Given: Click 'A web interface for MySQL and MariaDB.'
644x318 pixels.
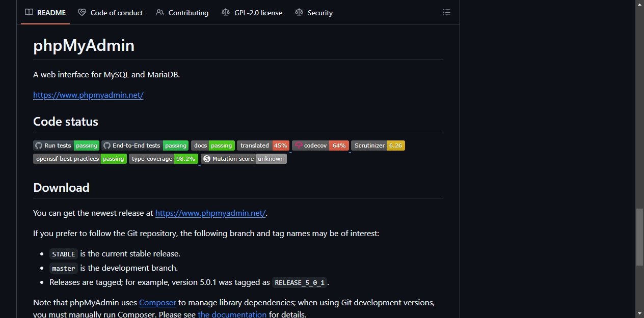Looking at the screenshot, I should point(106,75).
